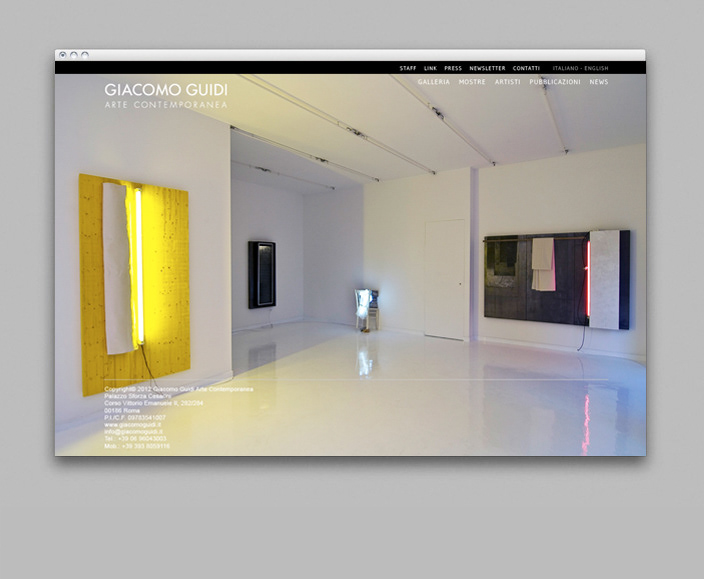Open the NEWS navigation item
The image size is (704, 579).
pyautogui.click(x=599, y=82)
